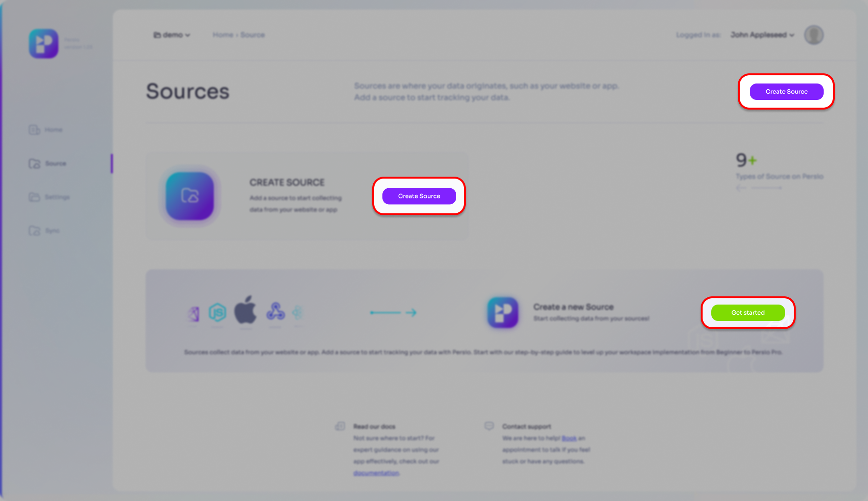Click the Node.js platform icon
Viewport: 868px width, 501px height.
217,313
